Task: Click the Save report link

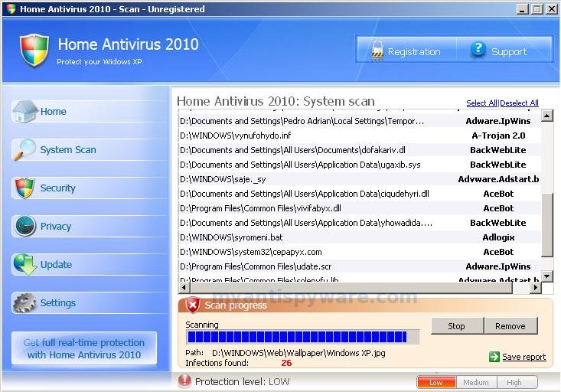Action: [x=524, y=357]
